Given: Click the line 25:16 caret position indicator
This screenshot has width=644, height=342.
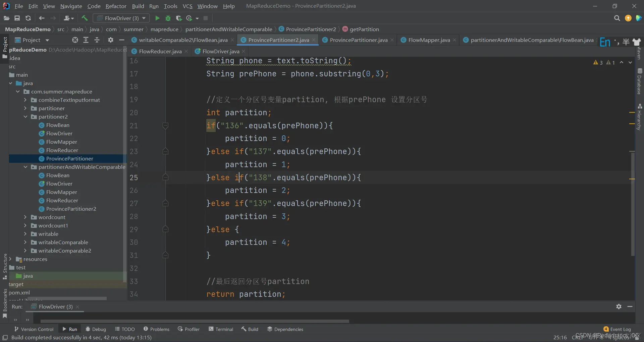Looking at the screenshot, I should coord(560,337).
